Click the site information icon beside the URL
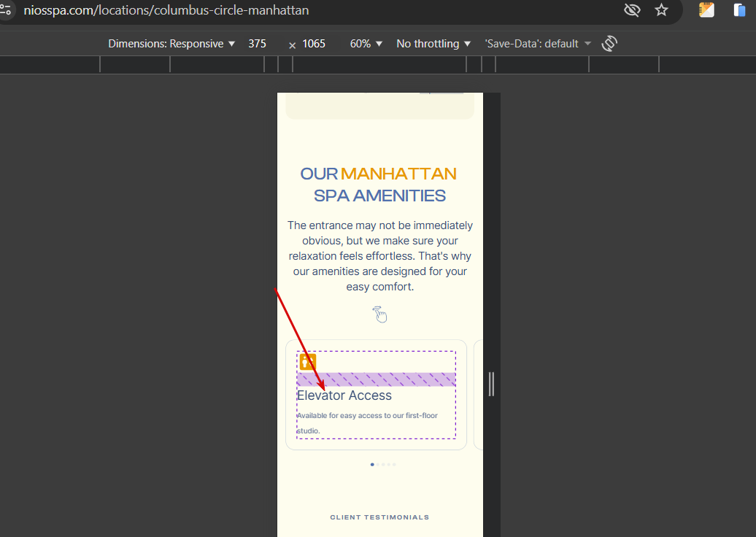This screenshot has width=756, height=537. click(x=5, y=9)
